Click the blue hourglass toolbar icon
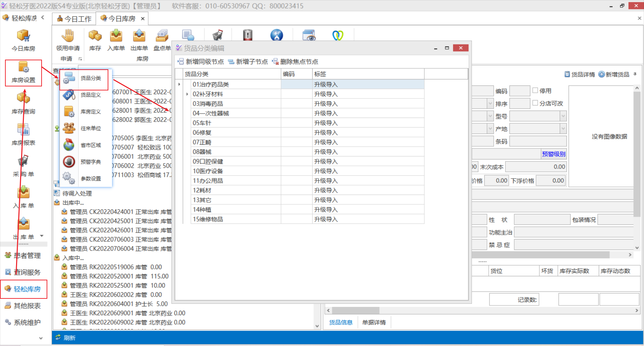This screenshot has width=644, height=346. coord(277,35)
